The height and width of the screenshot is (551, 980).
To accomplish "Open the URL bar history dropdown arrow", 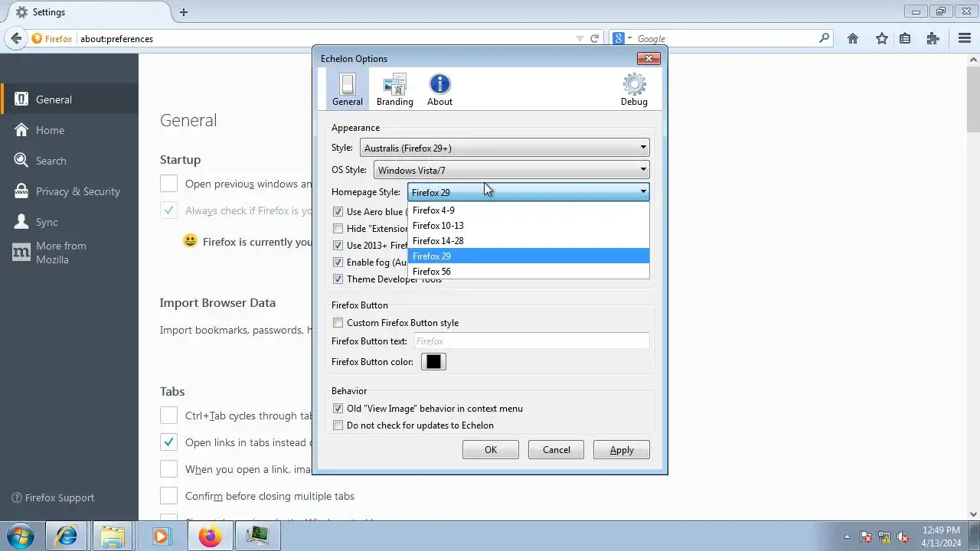I will coord(580,38).
